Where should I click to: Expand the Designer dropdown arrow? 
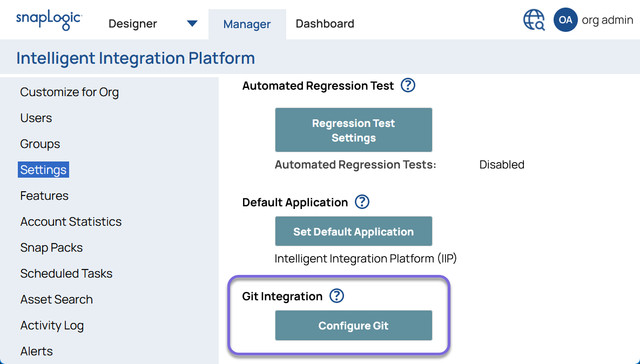(192, 23)
